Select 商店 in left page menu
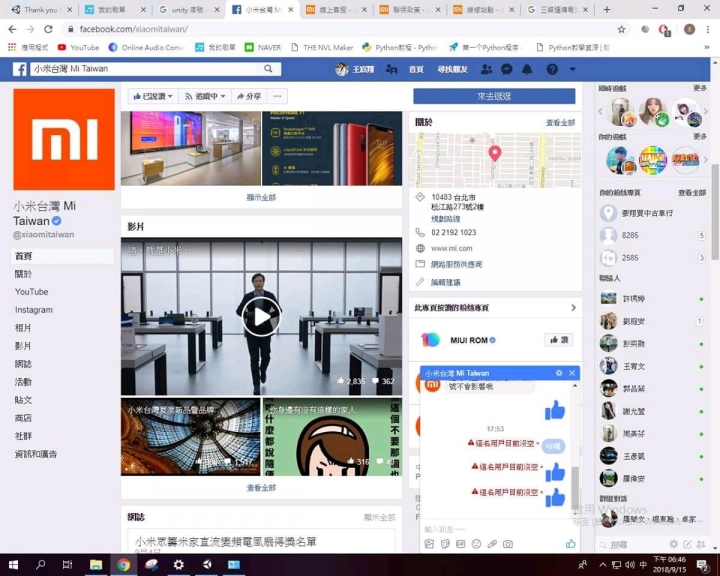 point(23,418)
